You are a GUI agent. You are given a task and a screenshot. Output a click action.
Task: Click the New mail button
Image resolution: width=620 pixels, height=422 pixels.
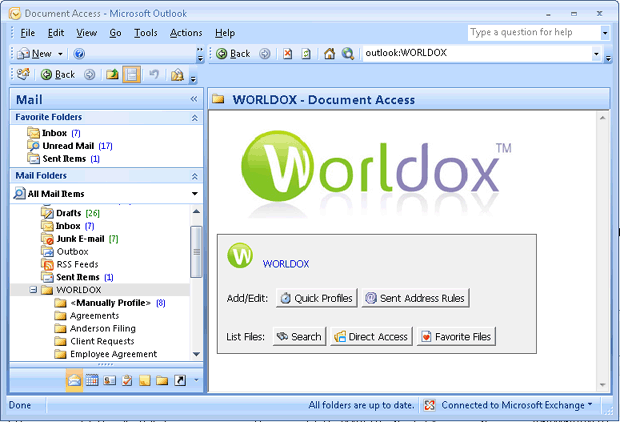pos(37,53)
